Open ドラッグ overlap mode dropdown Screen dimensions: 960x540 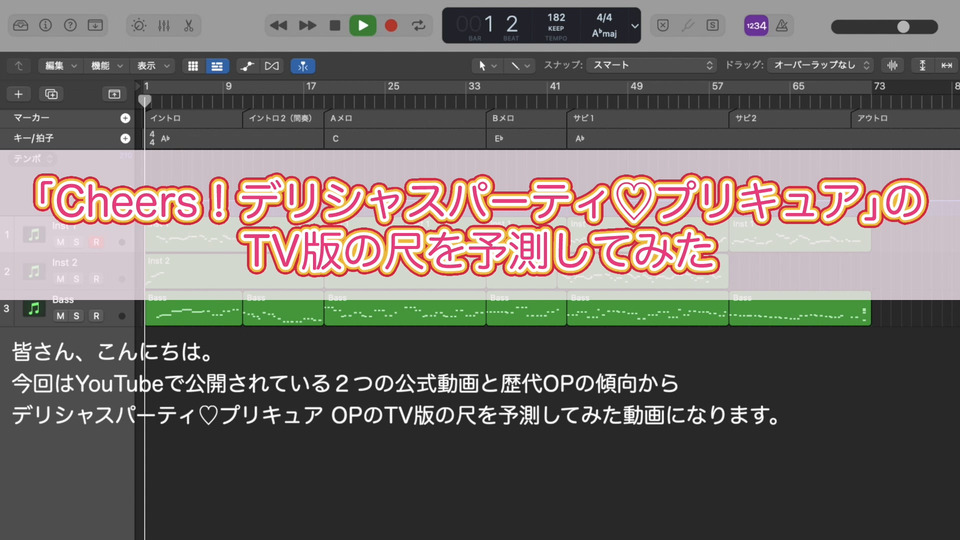pyautogui.click(x=820, y=65)
